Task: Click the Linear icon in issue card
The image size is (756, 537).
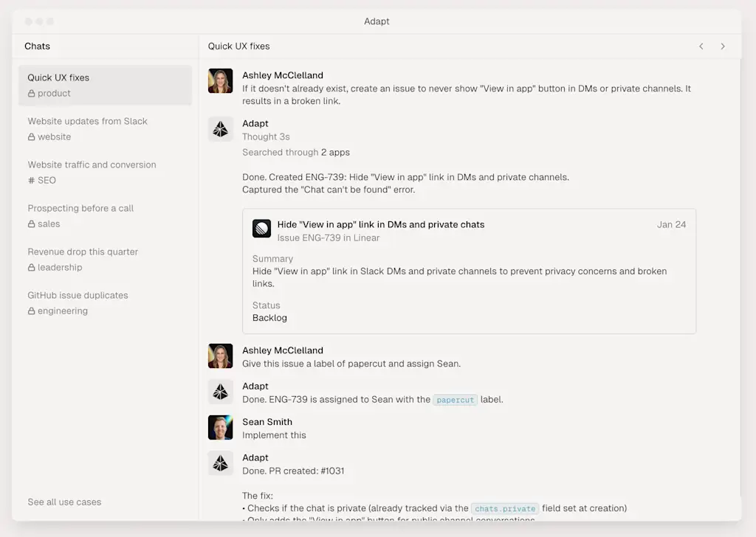Action: [x=261, y=229]
